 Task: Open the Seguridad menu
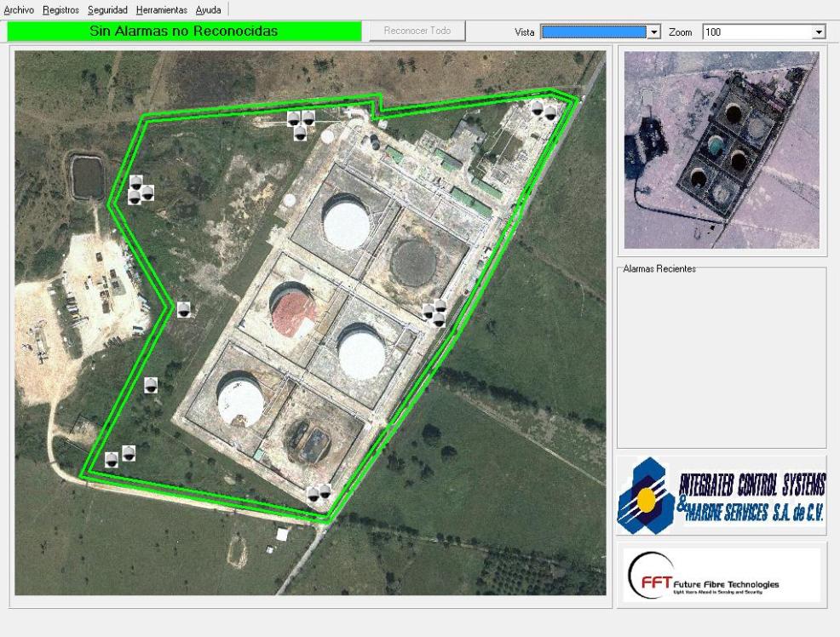107,9
